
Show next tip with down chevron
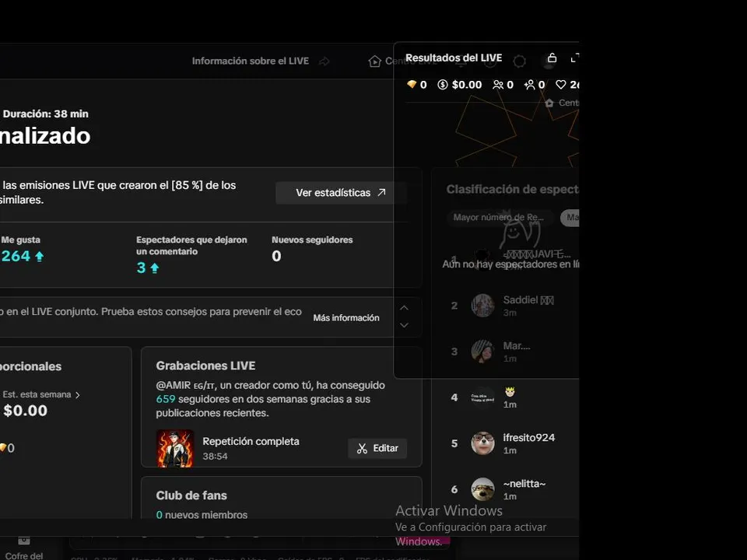point(404,325)
